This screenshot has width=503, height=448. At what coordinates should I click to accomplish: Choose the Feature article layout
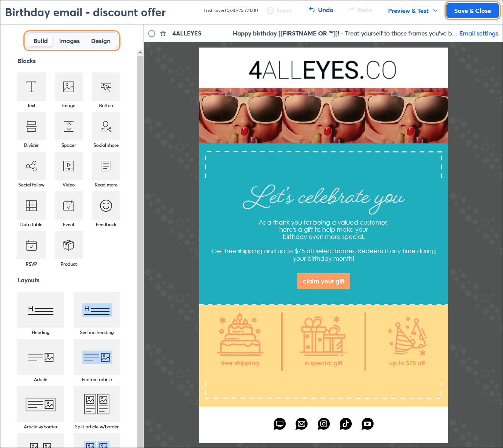coord(97,357)
